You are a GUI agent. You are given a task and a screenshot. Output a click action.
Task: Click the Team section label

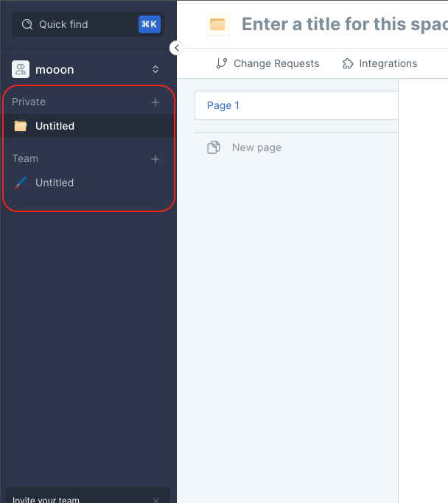tap(25, 158)
